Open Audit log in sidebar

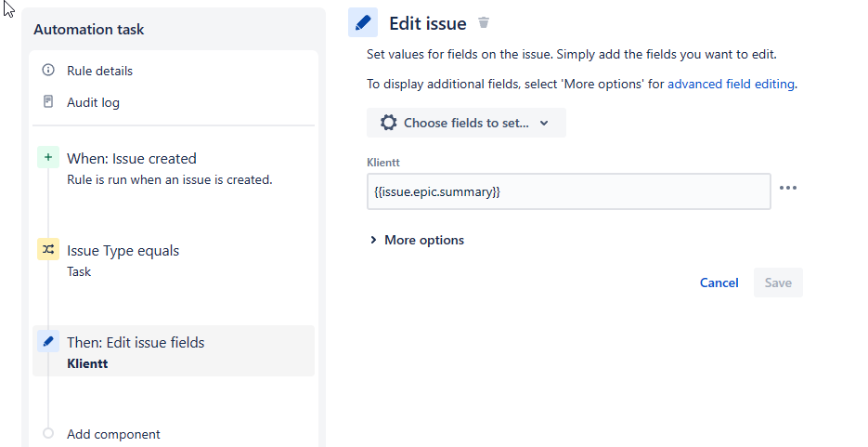(93, 102)
